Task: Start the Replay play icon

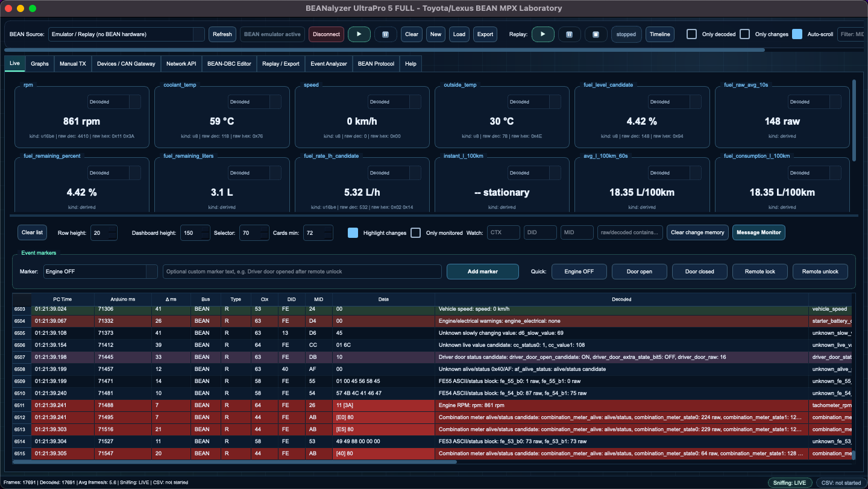Action: coord(542,34)
